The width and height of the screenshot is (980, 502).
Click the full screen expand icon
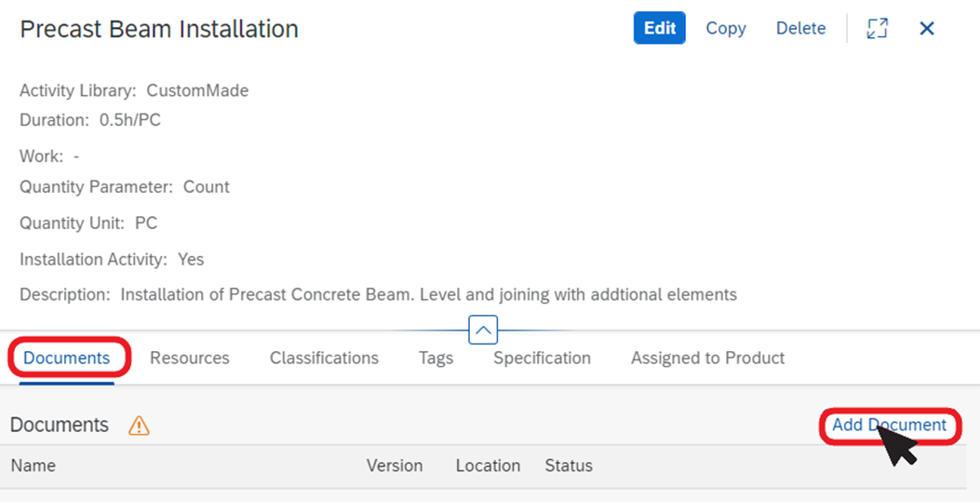click(x=877, y=28)
